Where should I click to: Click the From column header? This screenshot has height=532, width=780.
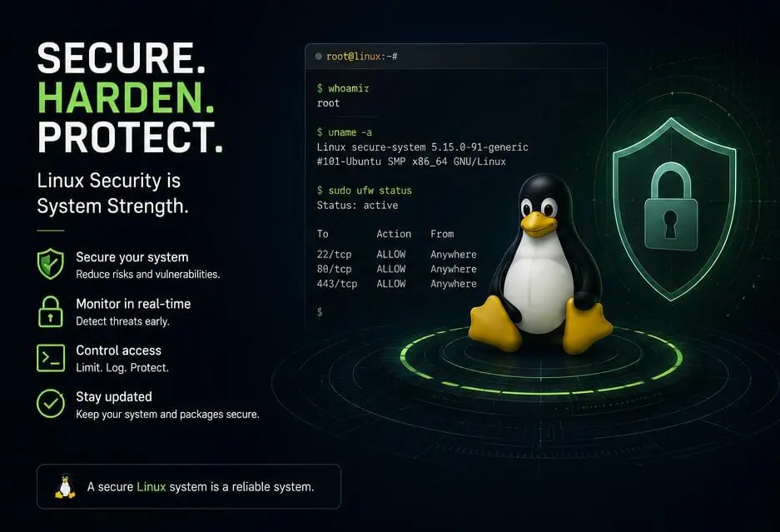pyautogui.click(x=442, y=234)
